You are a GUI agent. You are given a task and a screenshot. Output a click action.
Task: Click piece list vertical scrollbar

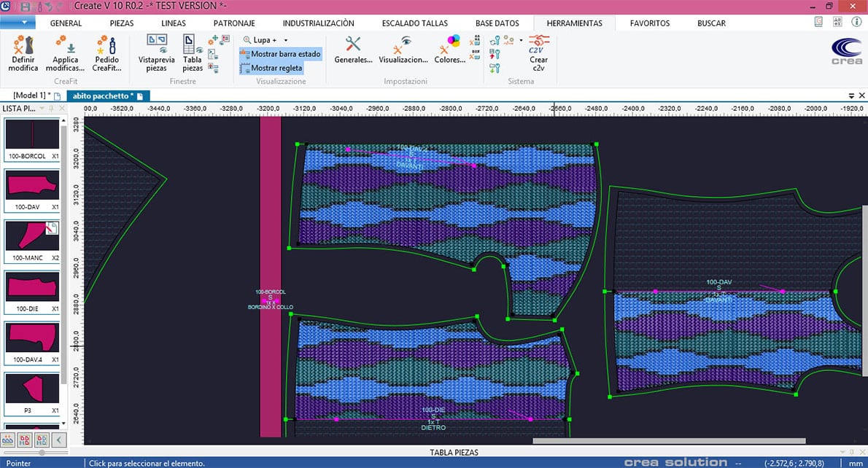(x=63, y=254)
